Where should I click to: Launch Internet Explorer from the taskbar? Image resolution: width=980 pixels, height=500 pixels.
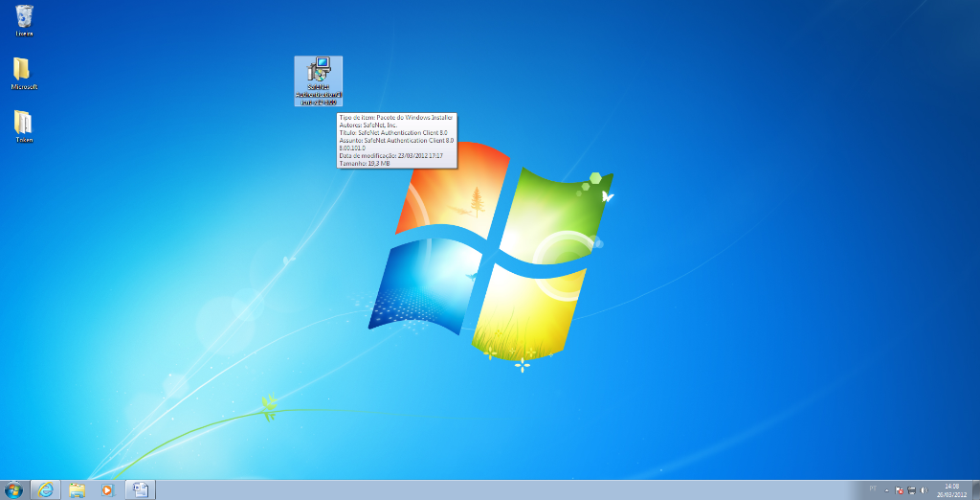[x=45, y=489]
